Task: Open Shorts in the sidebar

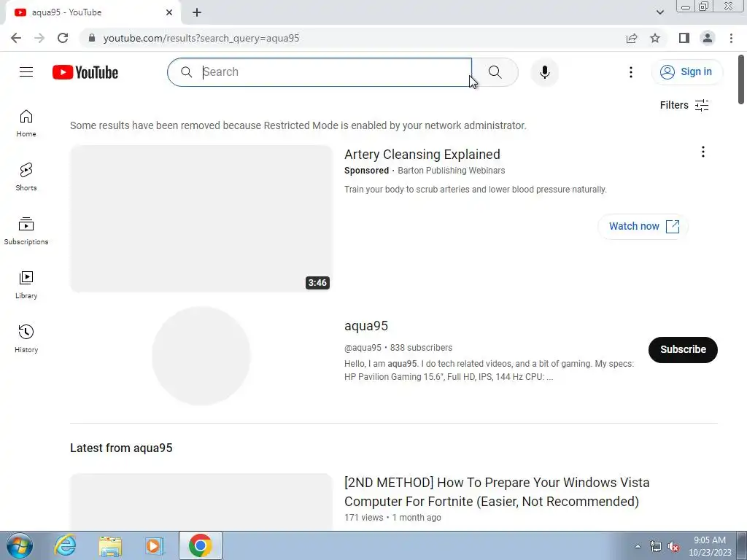Action: (26, 177)
